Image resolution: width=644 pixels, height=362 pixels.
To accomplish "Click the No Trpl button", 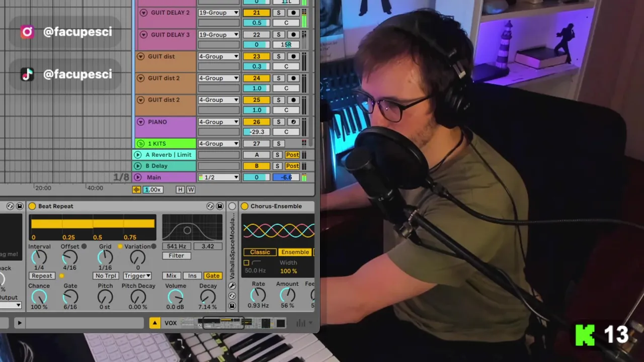I will point(106,276).
